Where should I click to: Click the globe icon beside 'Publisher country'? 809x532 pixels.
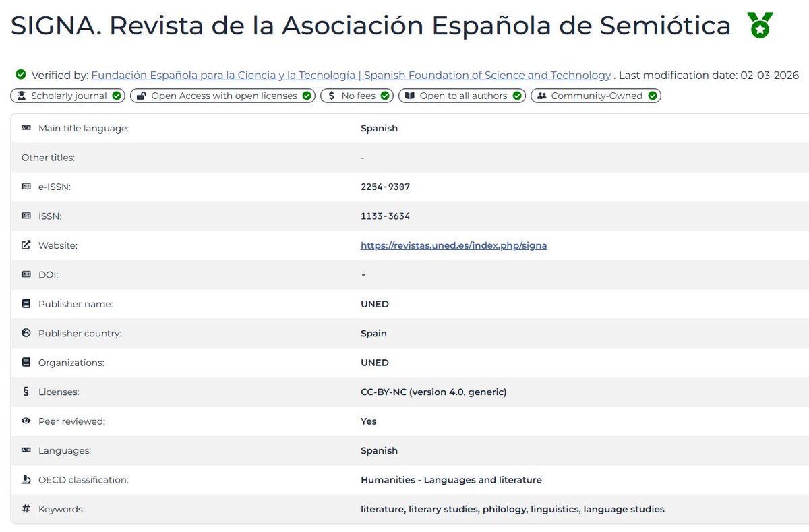click(26, 333)
